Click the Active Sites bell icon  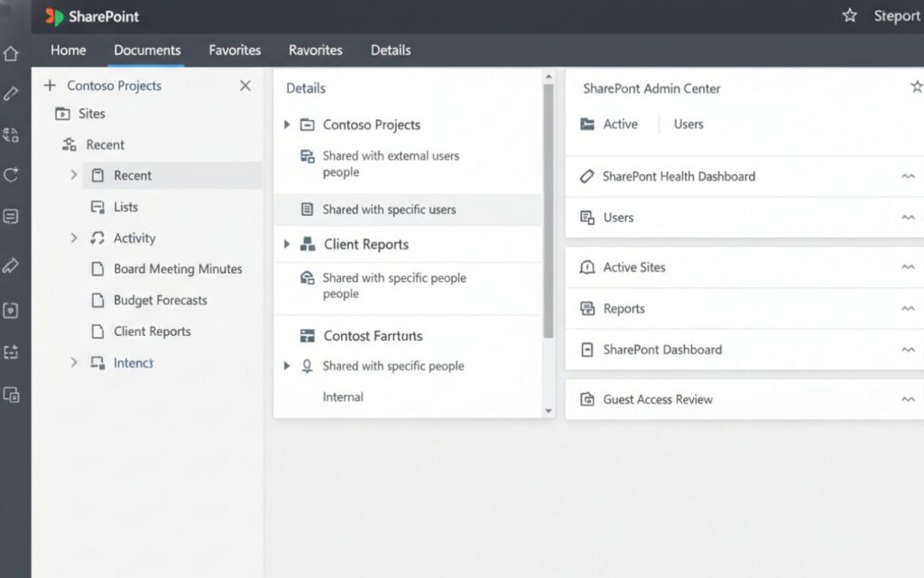[587, 267]
